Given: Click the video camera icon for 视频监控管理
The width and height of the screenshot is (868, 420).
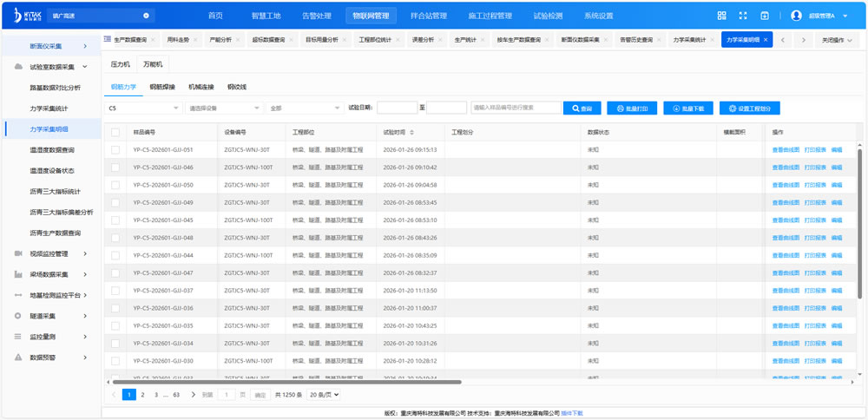Looking at the screenshot, I should [x=18, y=253].
